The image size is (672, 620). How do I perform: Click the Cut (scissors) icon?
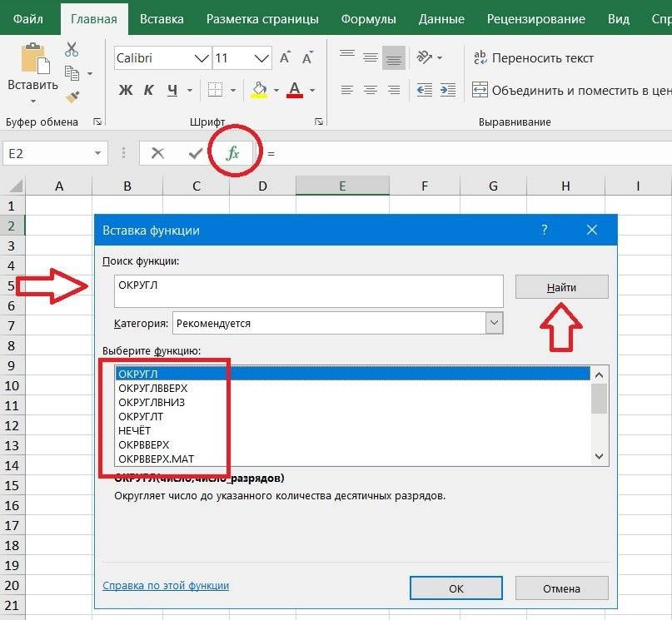click(x=72, y=49)
